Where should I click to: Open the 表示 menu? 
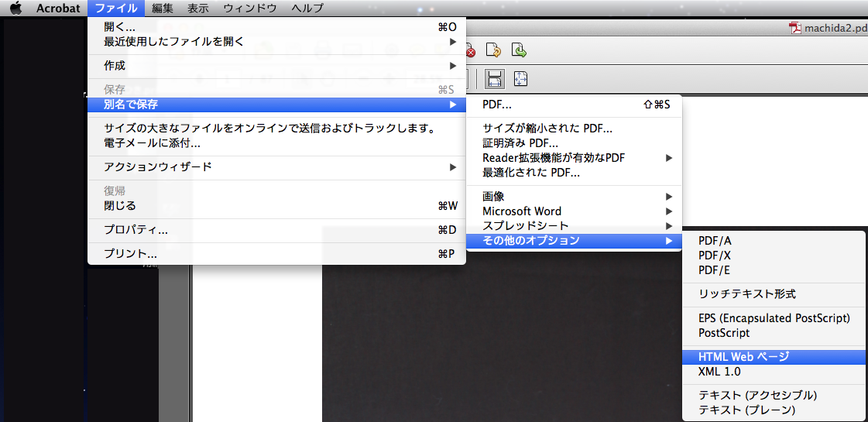pyautogui.click(x=197, y=8)
